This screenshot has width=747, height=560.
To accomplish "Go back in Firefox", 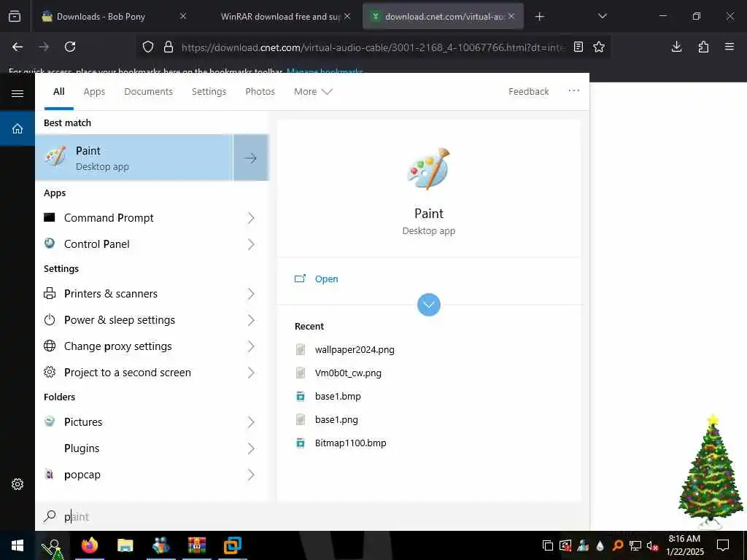I will pos(18,47).
